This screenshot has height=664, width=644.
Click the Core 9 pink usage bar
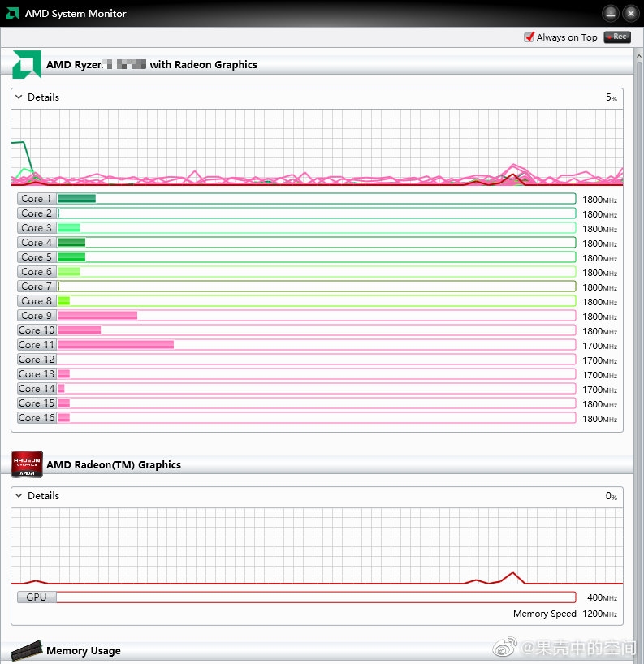tap(97, 316)
